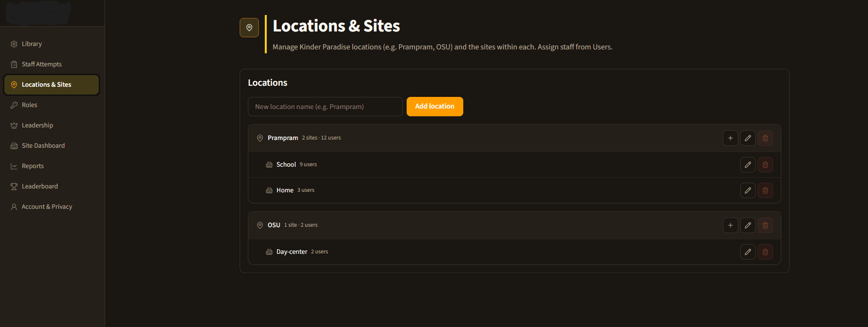Viewport: 868px width, 327px height.
Task: Add a site to OSU with plus icon
Action: point(731,225)
